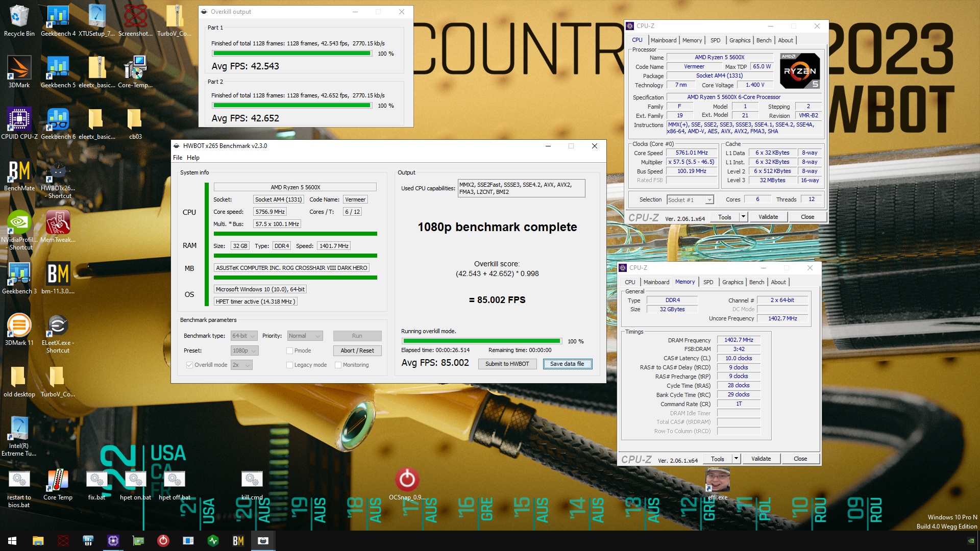Launch Geekbench 3 from the desktop
This screenshot has height=551, width=980.
click(19, 278)
